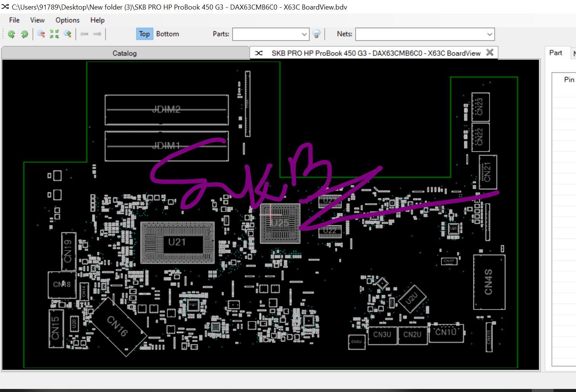
Task: Select the JDIM2 memory slot
Action: [167, 110]
